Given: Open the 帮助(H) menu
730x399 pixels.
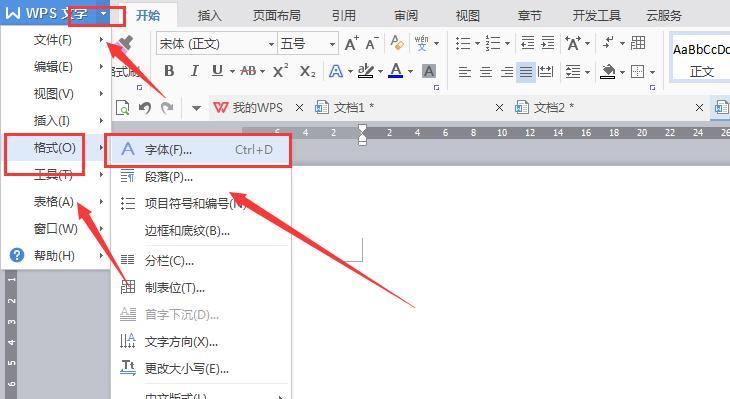Looking at the screenshot, I should click(56, 256).
